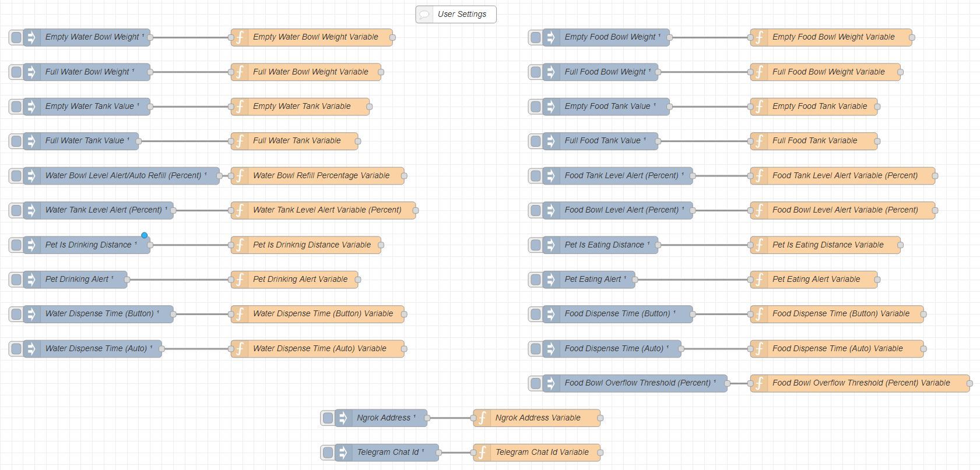This screenshot has width=980, height=470.
Task: Click the User Settings comment bubble icon
Action: coord(425,15)
